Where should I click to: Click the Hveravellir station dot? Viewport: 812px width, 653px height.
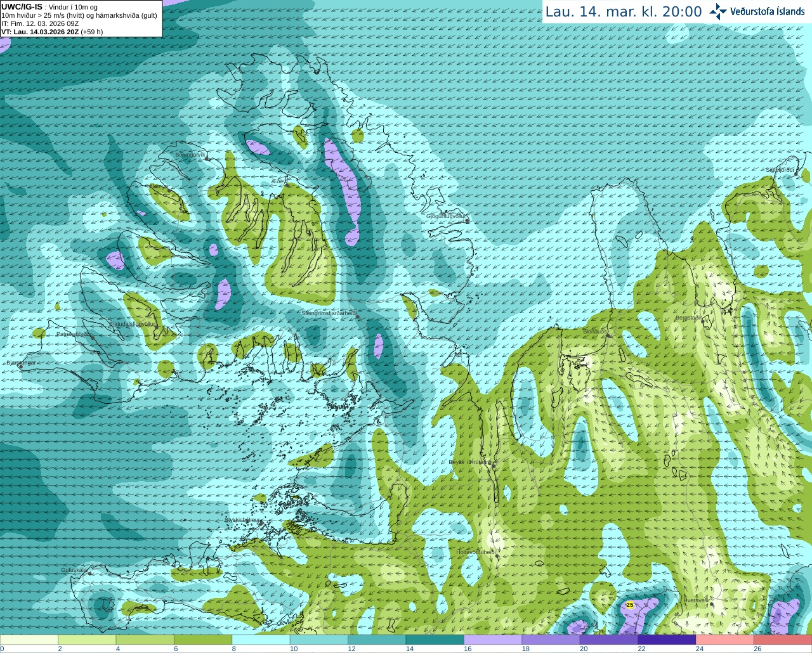point(712,604)
